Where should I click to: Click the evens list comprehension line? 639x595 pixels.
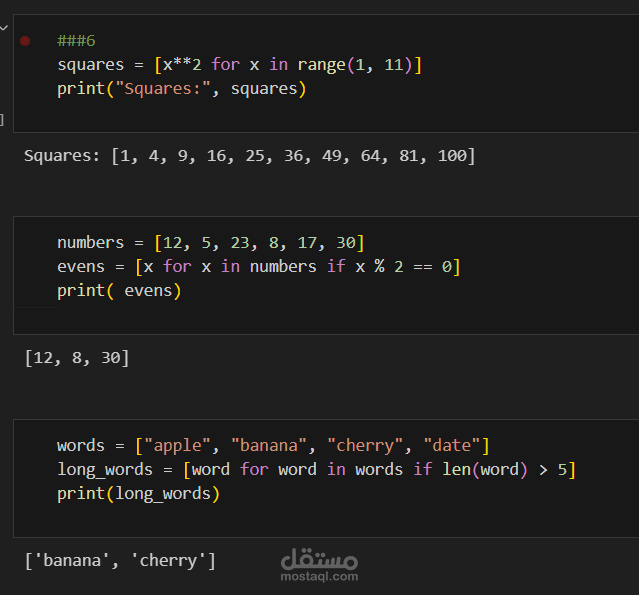coord(259,267)
